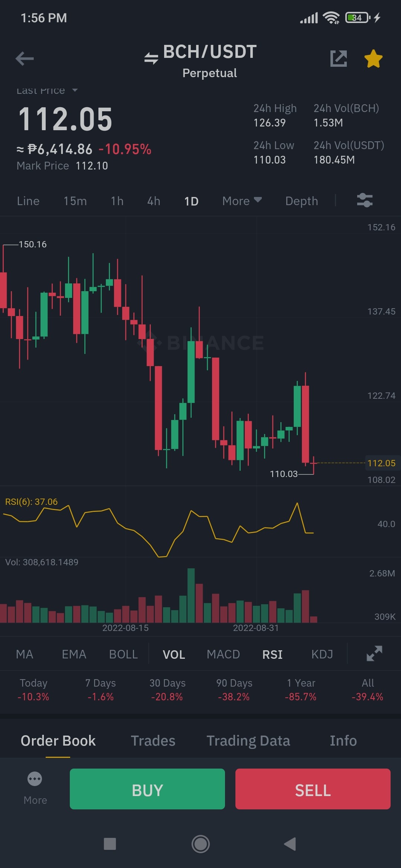The width and height of the screenshot is (401, 868).
Task: Toggle the RSI indicator
Action: (273, 654)
